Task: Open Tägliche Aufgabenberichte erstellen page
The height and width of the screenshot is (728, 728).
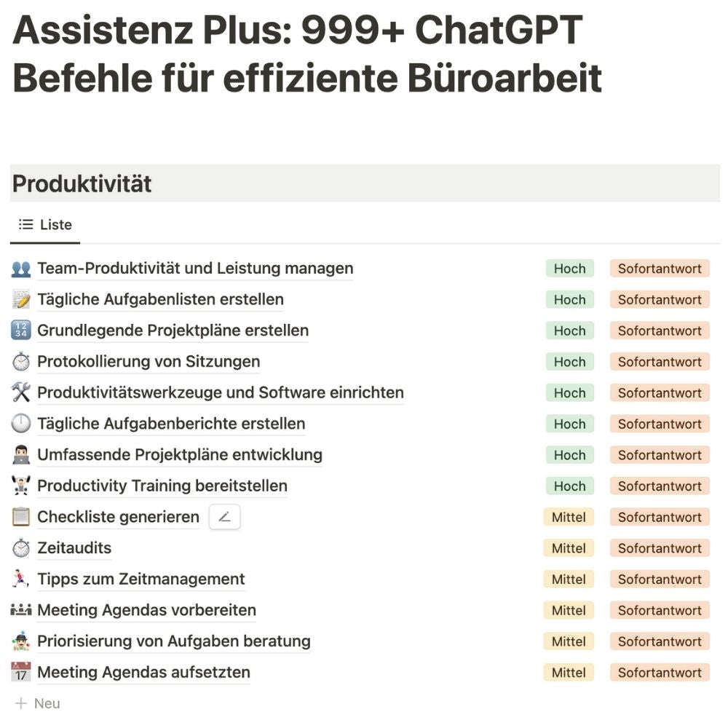Action: 171,424
